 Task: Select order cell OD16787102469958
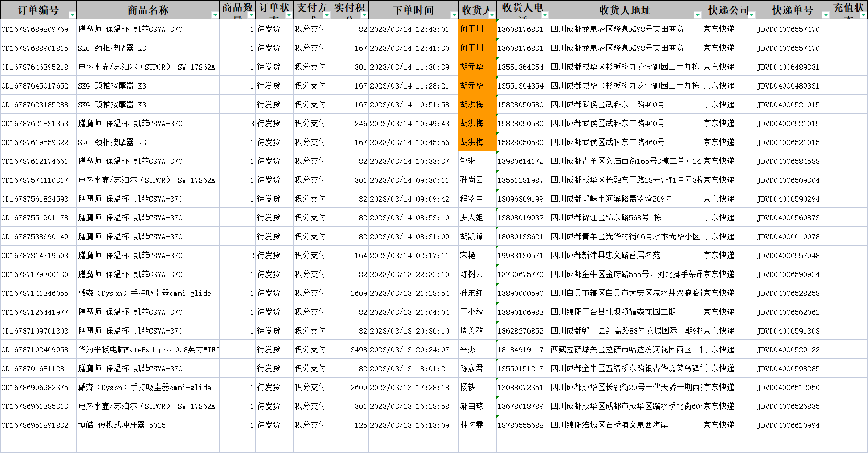pyautogui.click(x=38, y=350)
